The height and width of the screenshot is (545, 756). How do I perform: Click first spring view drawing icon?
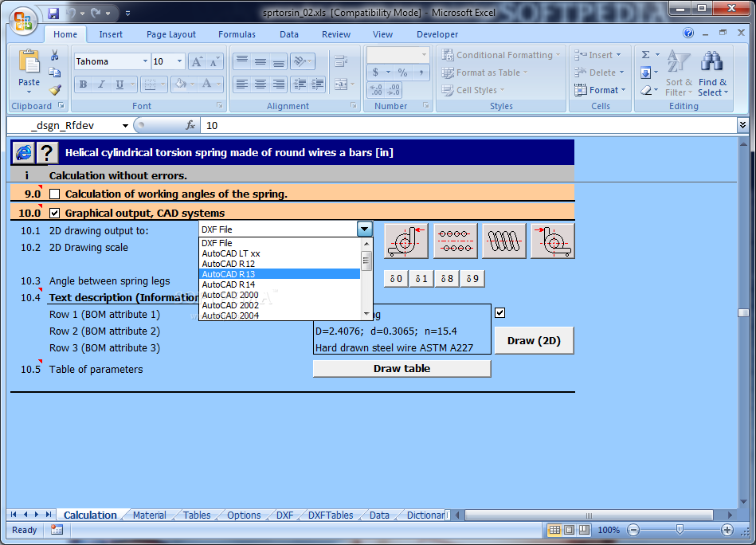pyautogui.click(x=406, y=241)
